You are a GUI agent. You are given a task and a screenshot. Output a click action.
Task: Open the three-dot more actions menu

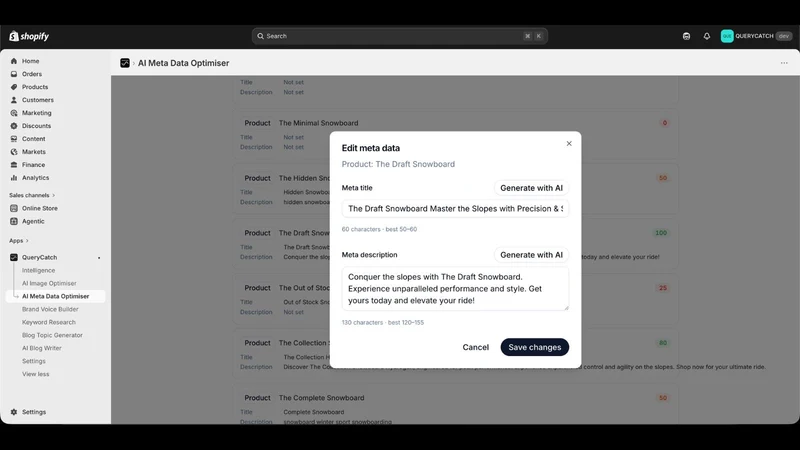pyautogui.click(x=784, y=63)
